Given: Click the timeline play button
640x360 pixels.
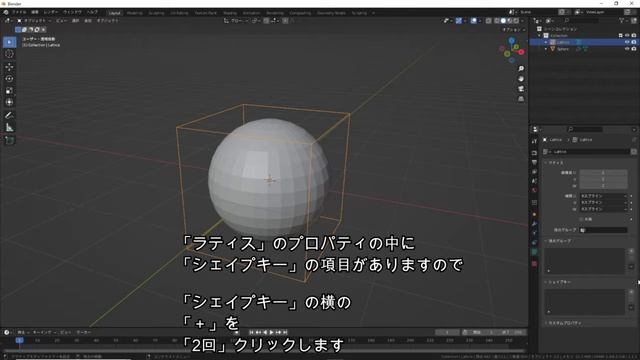Looking at the screenshot, I should click(271, 332).
